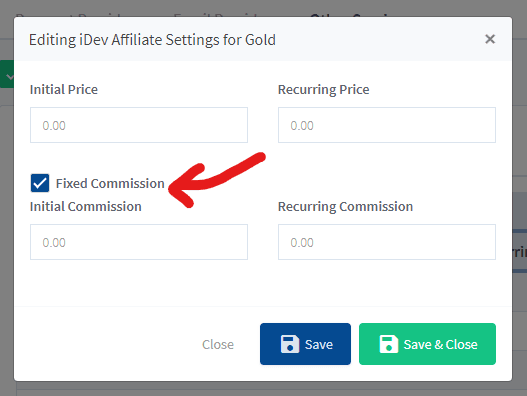Focus the Initial Price input field
This screenshot has width=527, height=396.
point(139,125)
